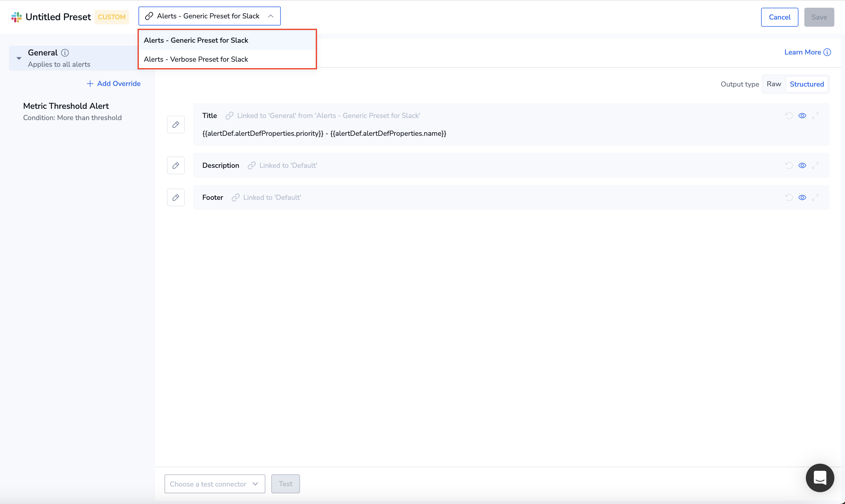The height and width of the screenshot is (504, 845).
Task: Edit the Footer field with pencil icon
Action: click(x=176, y=197)
